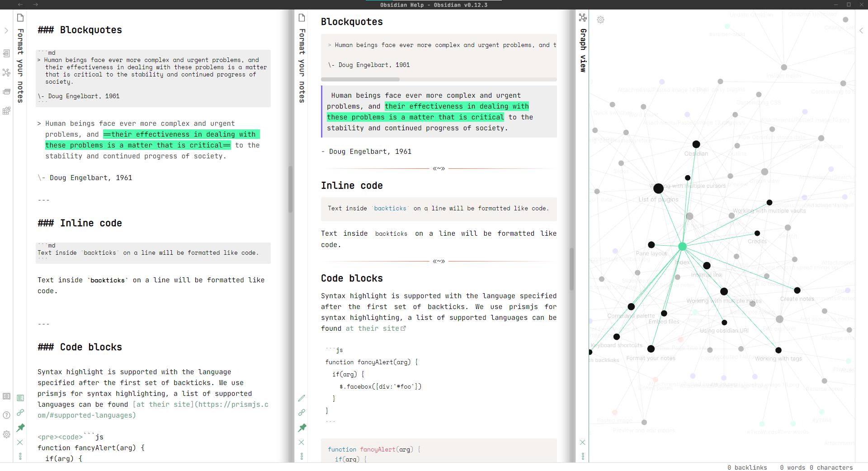
Task: Click the link icon in the preview pane
Action: (x=302, y=413)
